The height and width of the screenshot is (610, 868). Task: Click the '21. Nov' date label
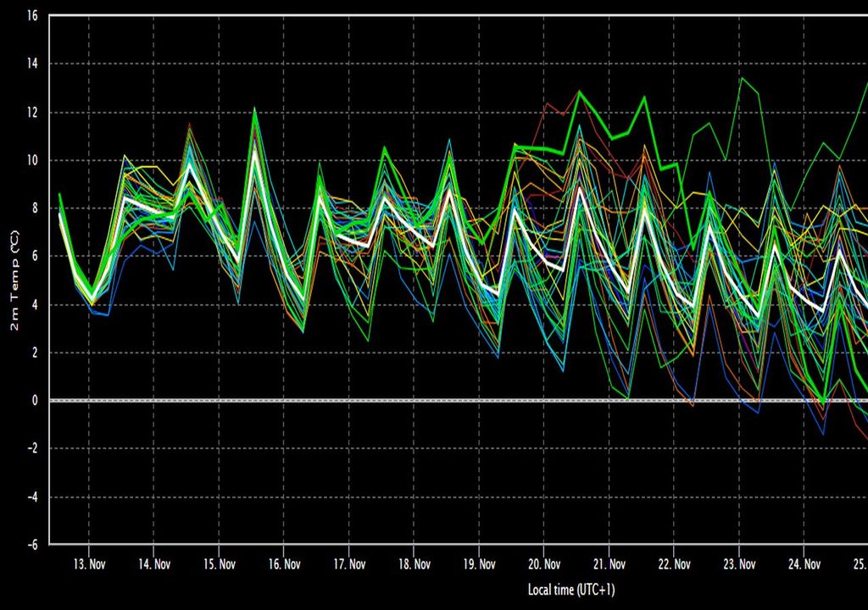[609, 564]
